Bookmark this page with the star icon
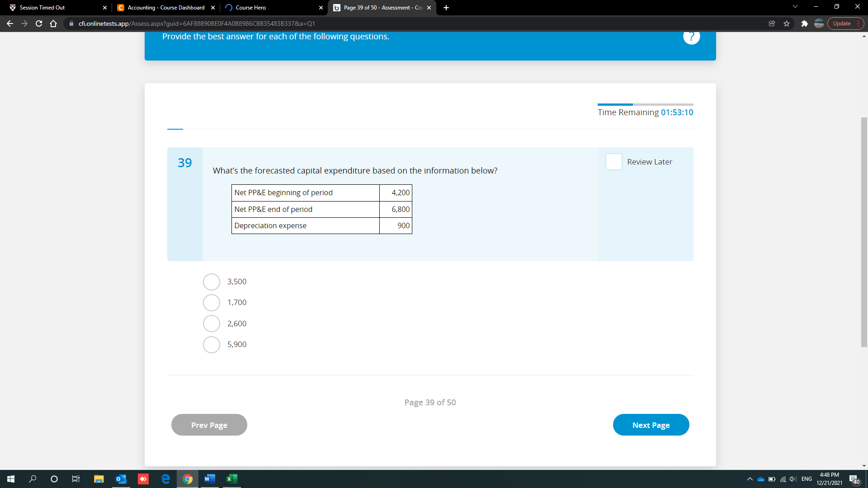 pos(787,23)
